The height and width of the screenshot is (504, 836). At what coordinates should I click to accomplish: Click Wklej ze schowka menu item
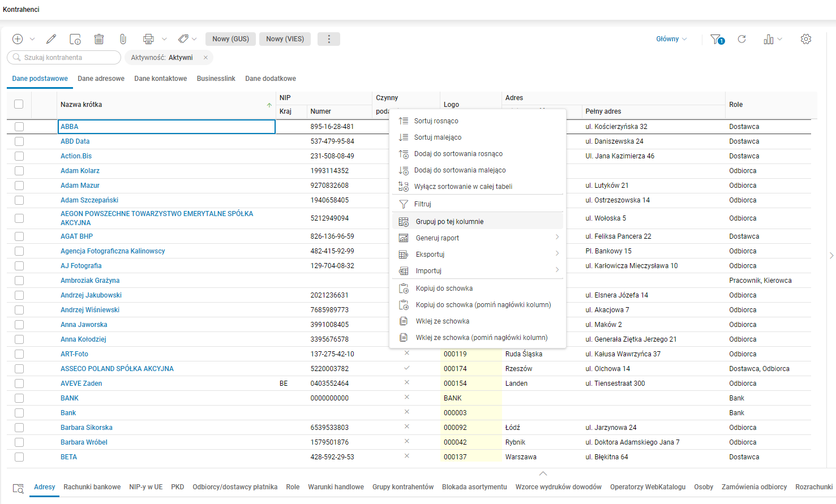point(478,321)
